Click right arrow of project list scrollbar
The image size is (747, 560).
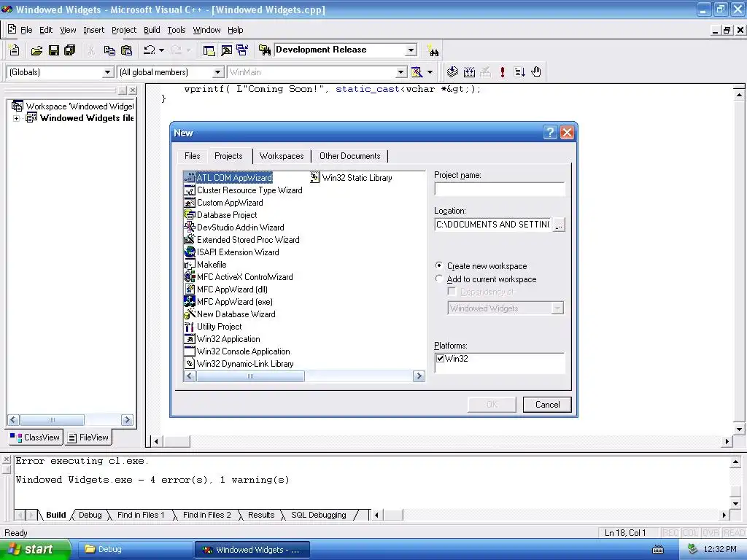[x=419, y=376]
